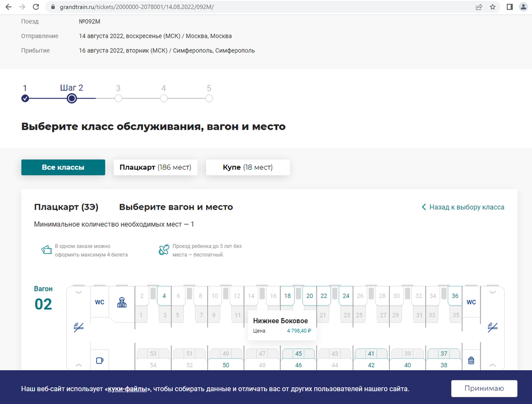The image size is (532, 404).
Task: Select seat 36 in wagon 02
Action: tap(455, 296)
